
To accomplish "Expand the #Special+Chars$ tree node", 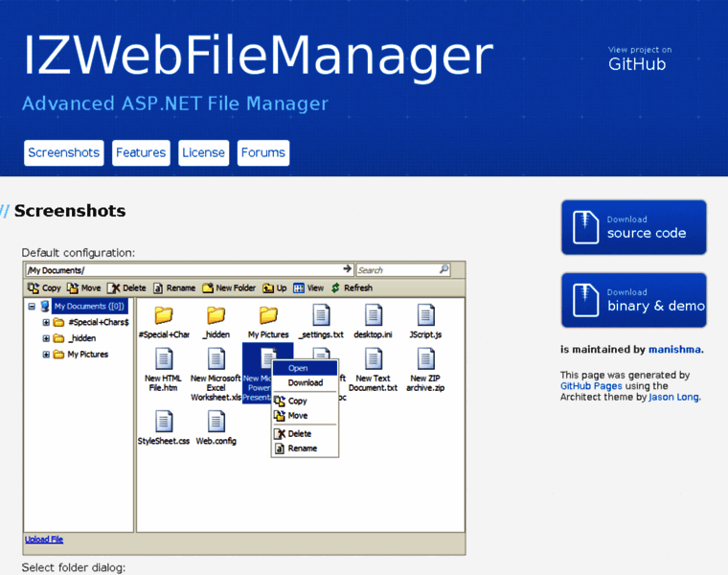I will coord(46,322).
